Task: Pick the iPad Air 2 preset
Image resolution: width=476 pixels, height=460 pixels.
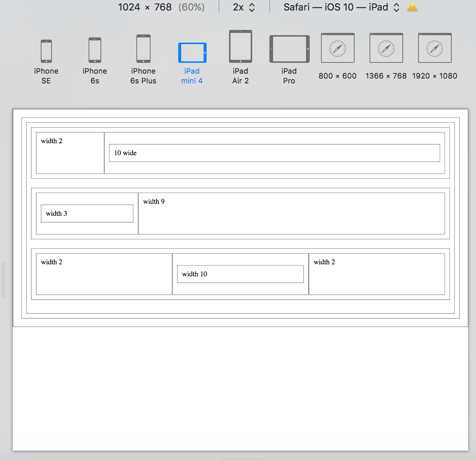Action: [x=240, y=47]
